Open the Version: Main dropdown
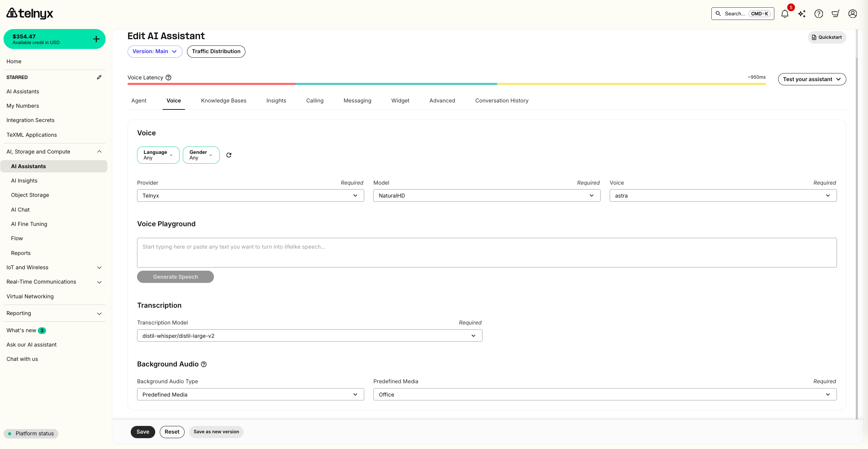Screen dimensions: 868x449 pos(155,51)
